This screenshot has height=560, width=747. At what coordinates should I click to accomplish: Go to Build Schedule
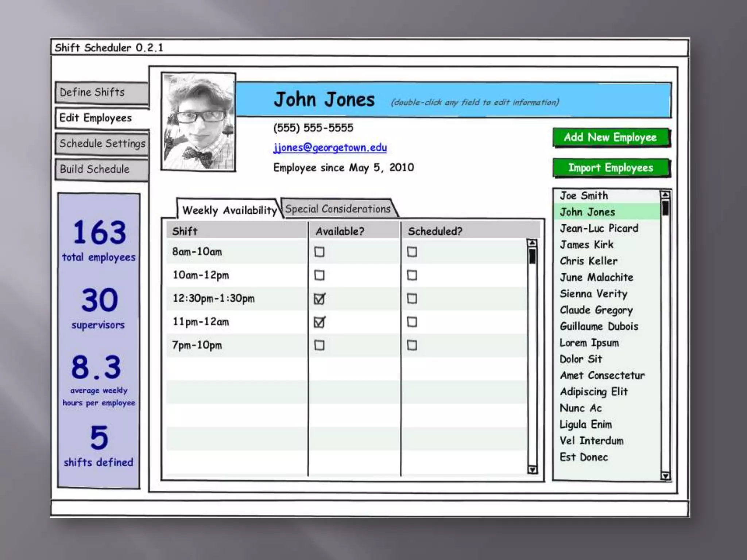pyautogui.click(x=102, y=169)
